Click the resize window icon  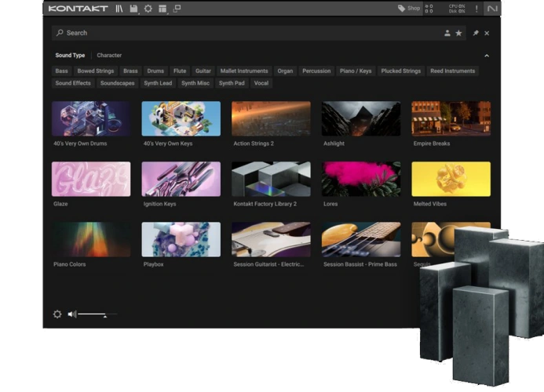tap(177, 9)
